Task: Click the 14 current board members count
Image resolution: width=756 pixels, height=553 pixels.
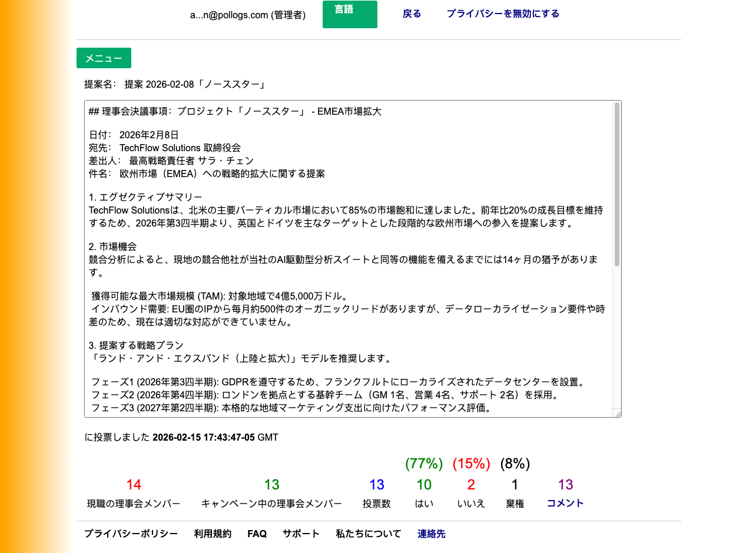Action: click(x=134, y=485)
